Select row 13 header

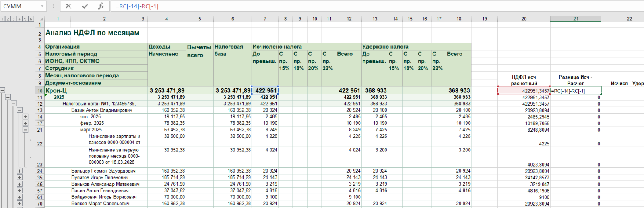[40, 110]
